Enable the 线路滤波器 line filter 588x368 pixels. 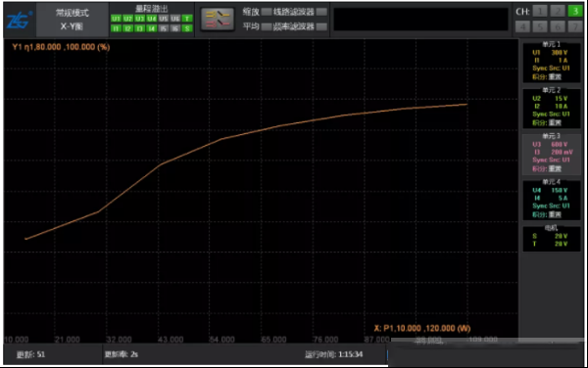pyautogui.click(x=321, y=12)
